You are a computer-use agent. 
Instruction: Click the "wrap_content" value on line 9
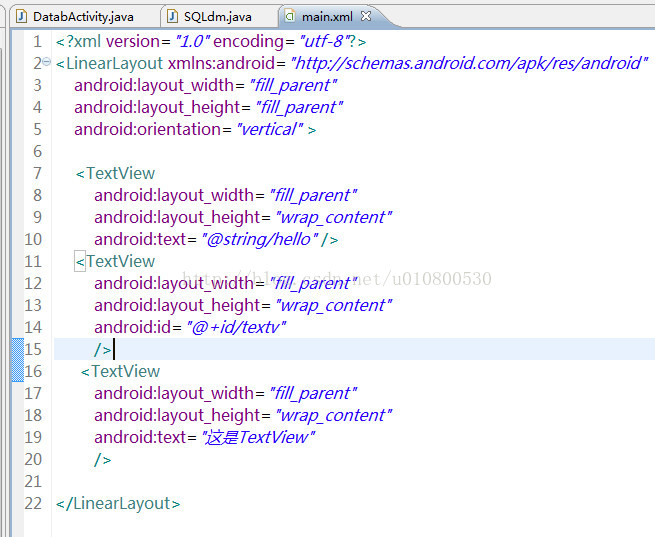333,218
